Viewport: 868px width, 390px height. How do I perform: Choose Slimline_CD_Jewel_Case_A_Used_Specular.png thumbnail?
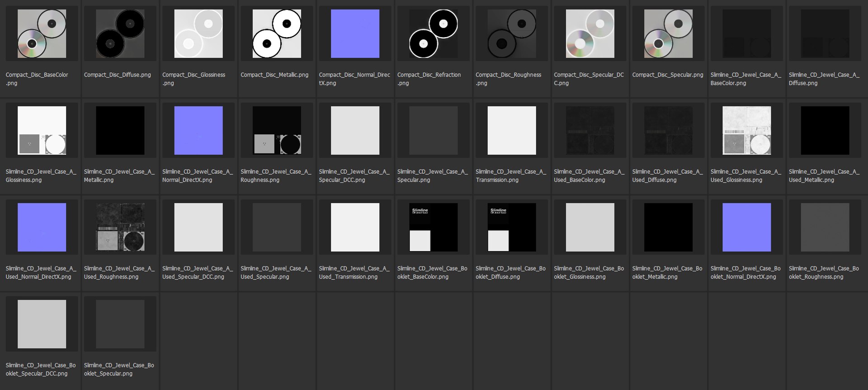tap(277, 227)
